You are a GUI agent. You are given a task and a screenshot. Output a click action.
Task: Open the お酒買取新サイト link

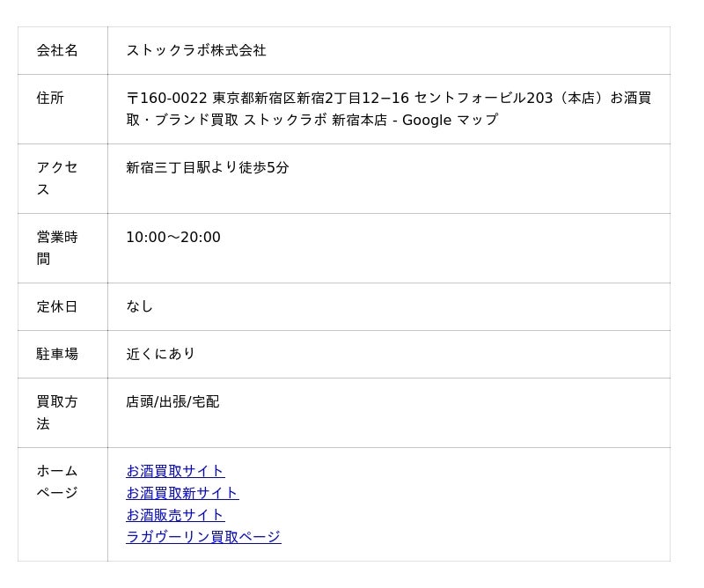[182, 493]
